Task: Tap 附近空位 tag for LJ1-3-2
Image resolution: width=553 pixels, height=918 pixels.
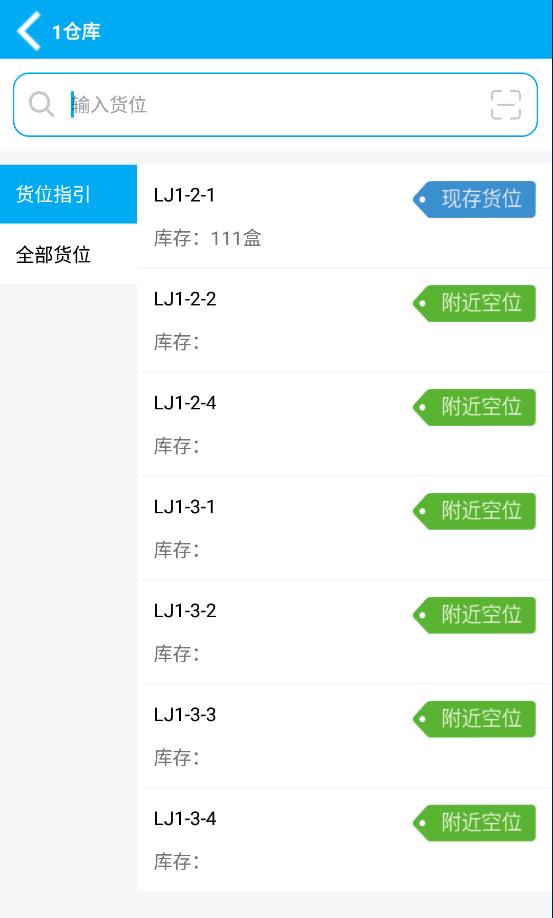Action: point(474,615)
